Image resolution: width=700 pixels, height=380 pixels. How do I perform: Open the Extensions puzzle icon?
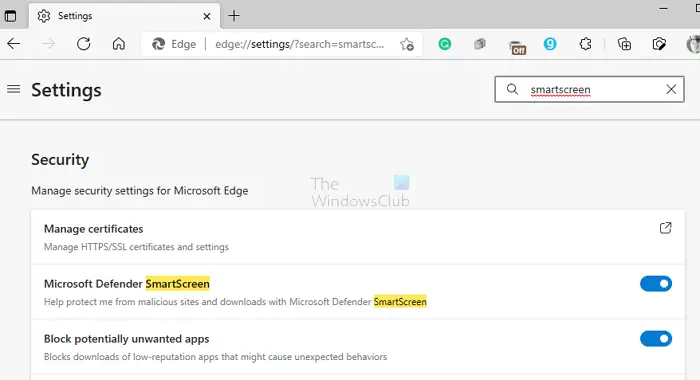click(x=585, y=44)
